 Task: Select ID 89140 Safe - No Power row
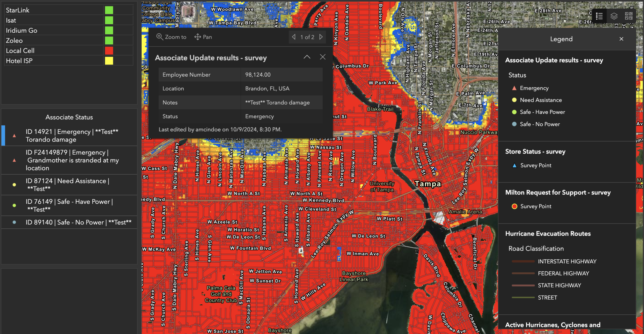[x=69, y=222]
